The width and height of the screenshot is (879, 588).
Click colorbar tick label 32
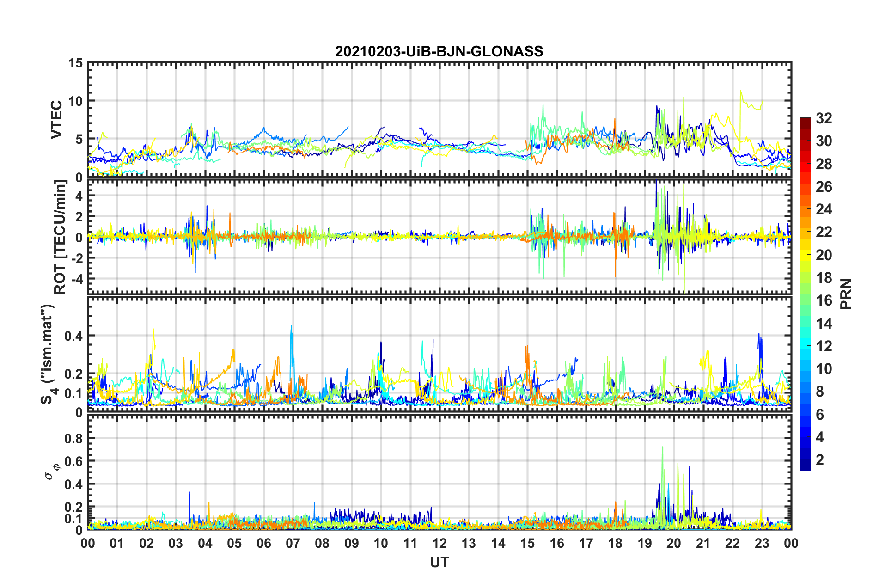pos(824,118)
